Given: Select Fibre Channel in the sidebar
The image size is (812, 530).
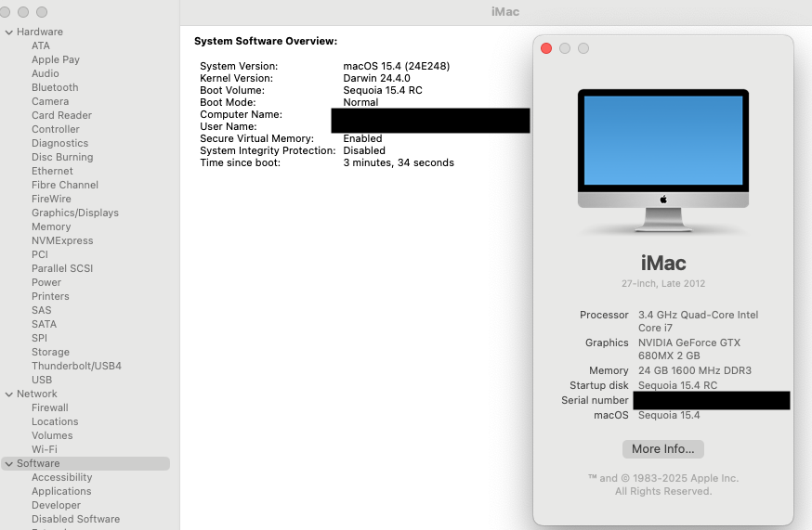Looking at the screenshot, I should tap(65, 186).
